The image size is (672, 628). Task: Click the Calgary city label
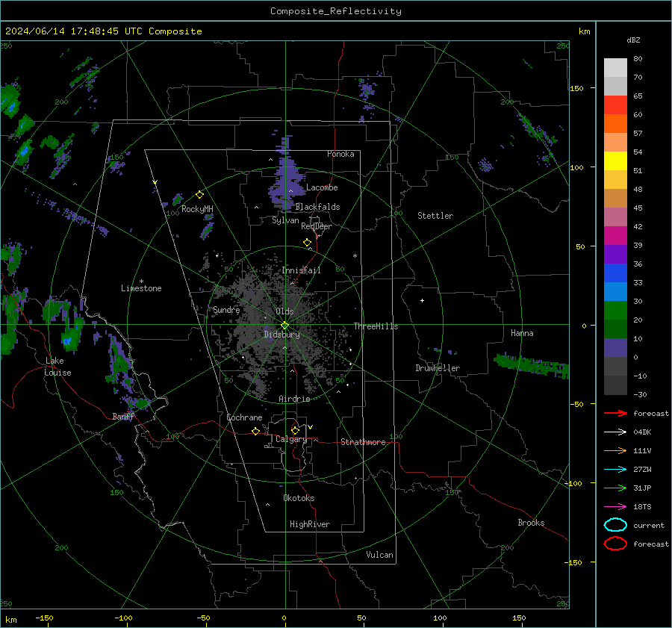(291, 439)
